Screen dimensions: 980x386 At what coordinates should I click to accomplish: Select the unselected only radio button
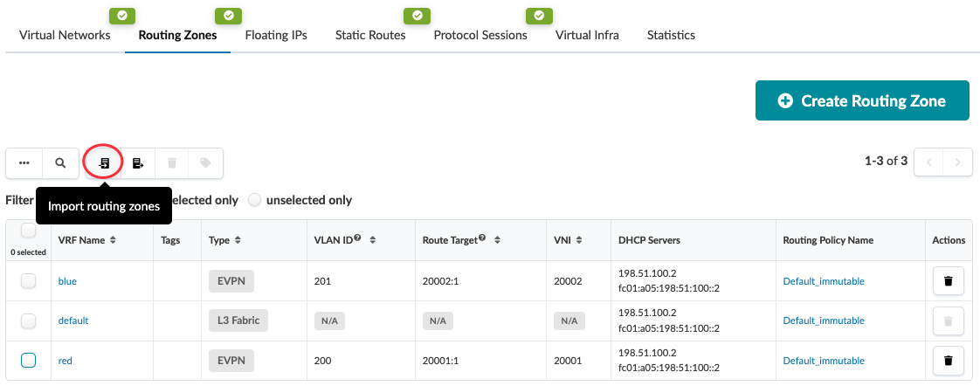(x=255, y=200)
